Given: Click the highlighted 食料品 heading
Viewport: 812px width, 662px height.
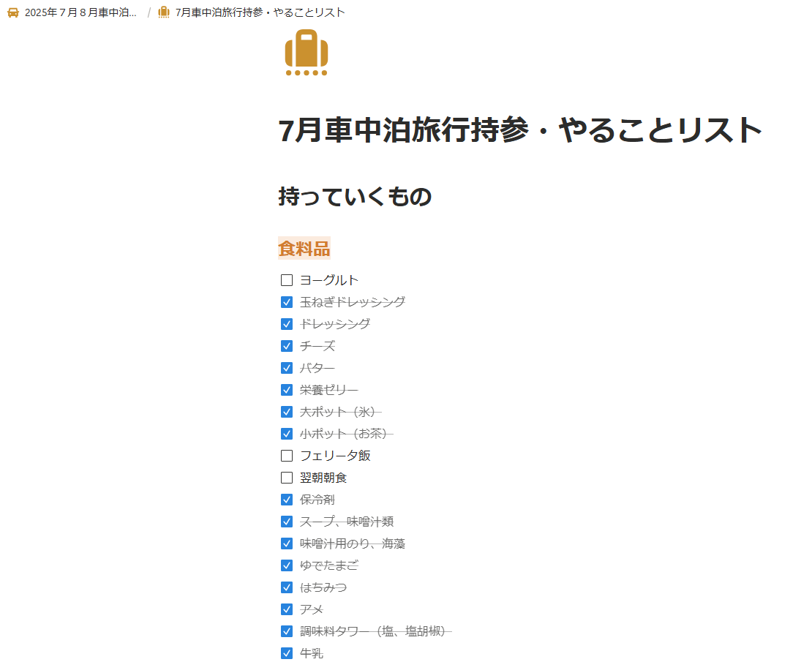Looking at the screenshot, I should point(304,249).
